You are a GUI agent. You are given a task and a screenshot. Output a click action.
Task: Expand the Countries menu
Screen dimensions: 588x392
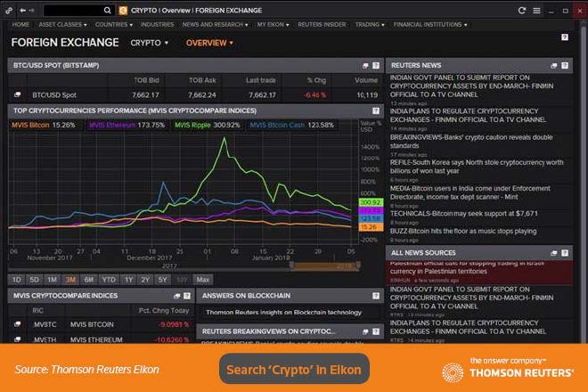point(114,24)
